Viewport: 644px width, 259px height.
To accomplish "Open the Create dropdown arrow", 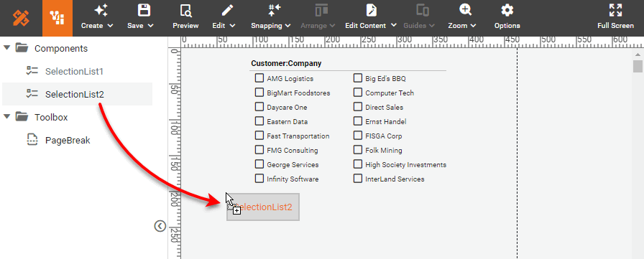I will [110, 25].
